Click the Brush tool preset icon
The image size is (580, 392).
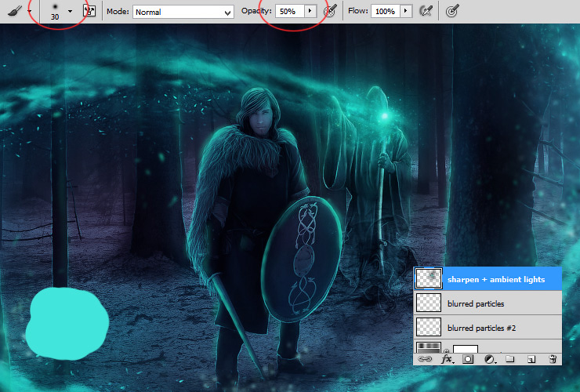(x=14, y=11)
